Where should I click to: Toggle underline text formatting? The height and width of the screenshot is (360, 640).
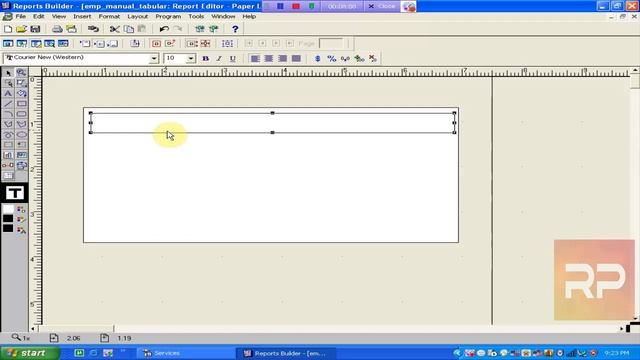(x=233, y=58)
